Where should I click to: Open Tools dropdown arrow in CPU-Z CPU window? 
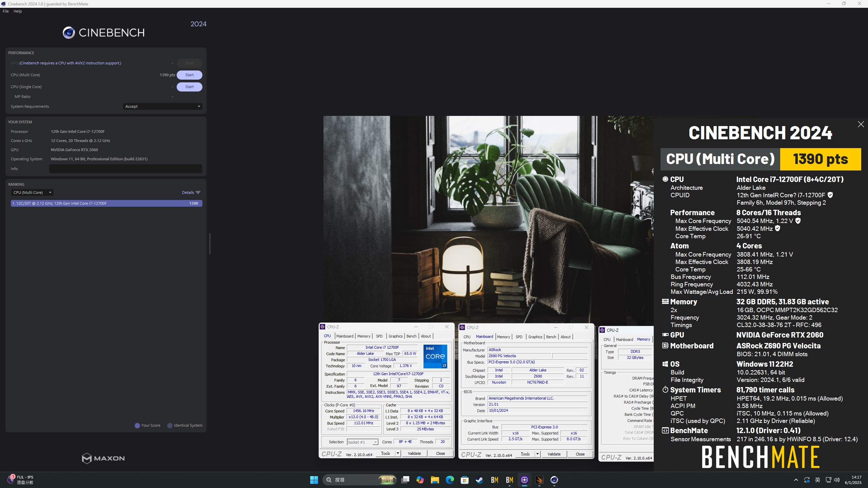coord(398,453)
